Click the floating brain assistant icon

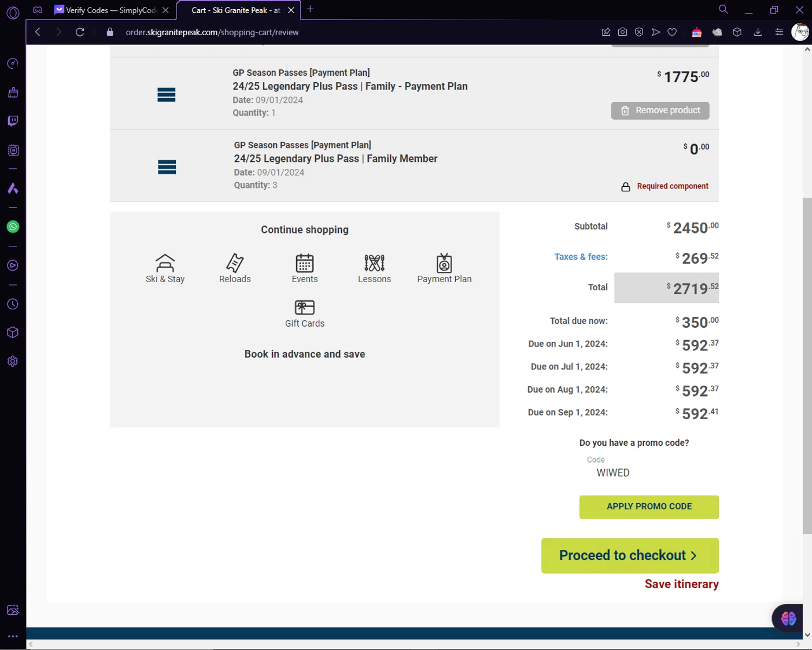[788, 617]
